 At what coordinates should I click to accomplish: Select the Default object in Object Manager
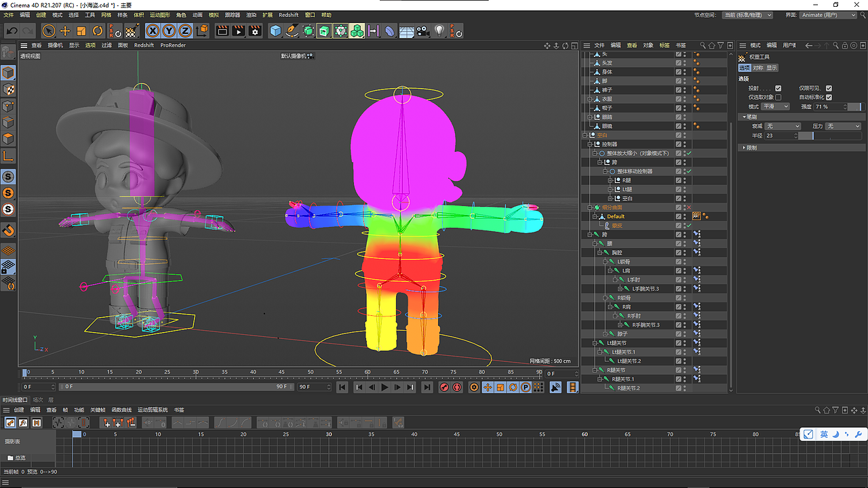pos(616,216)
